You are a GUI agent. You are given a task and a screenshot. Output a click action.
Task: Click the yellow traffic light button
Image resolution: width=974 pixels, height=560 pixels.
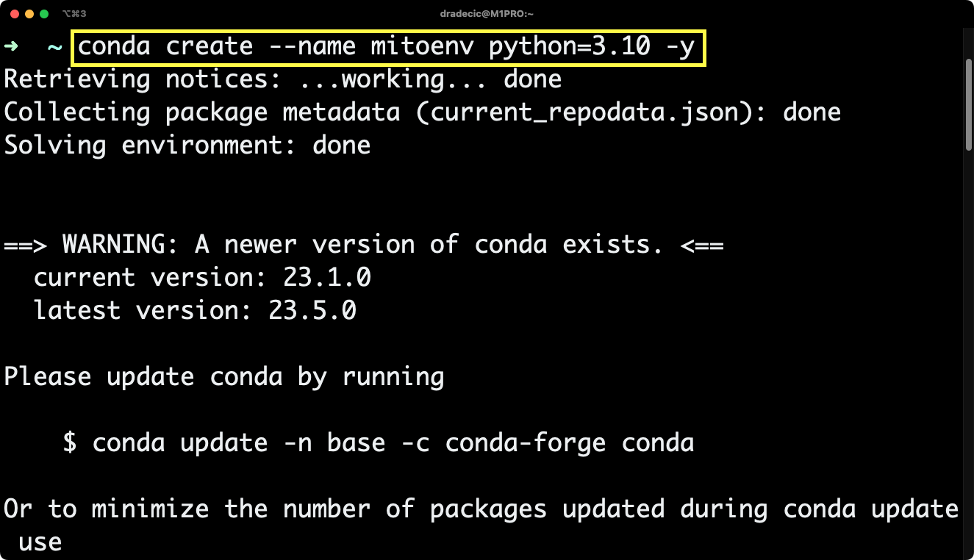coord(29,12)
